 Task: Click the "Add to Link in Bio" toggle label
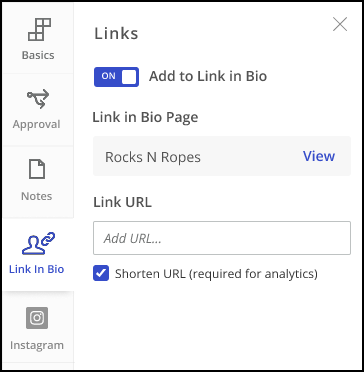coord(208,76)
